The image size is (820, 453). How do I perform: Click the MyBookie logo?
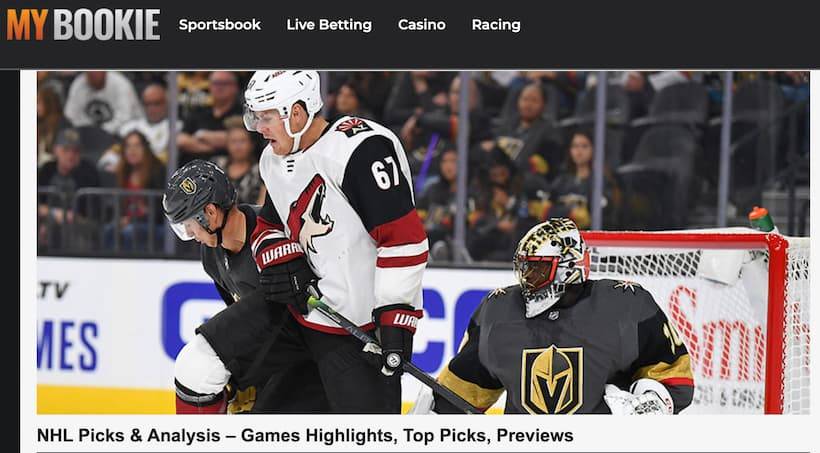pos(83,25)
